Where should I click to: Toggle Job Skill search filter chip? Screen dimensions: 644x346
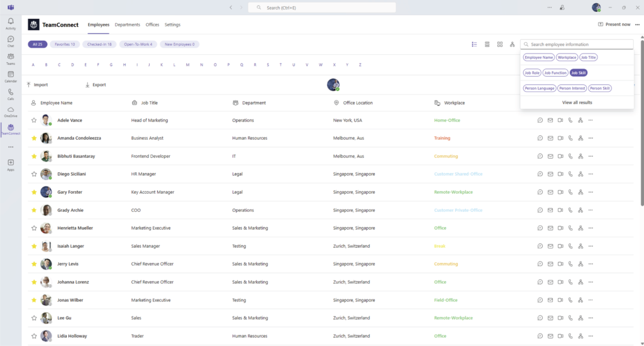579,73
